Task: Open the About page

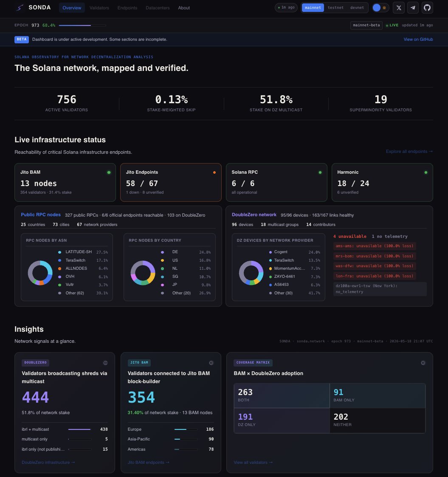Action: pyautogui.click(x=184, y=8)
